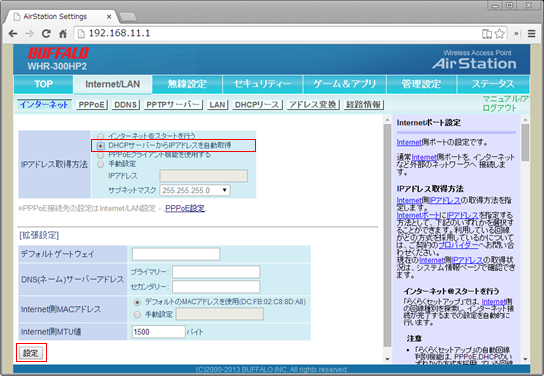This screenshot has width=544, height=376.
Task: Switch to the Internet/LAN tab
Action: tap(113, 84)
